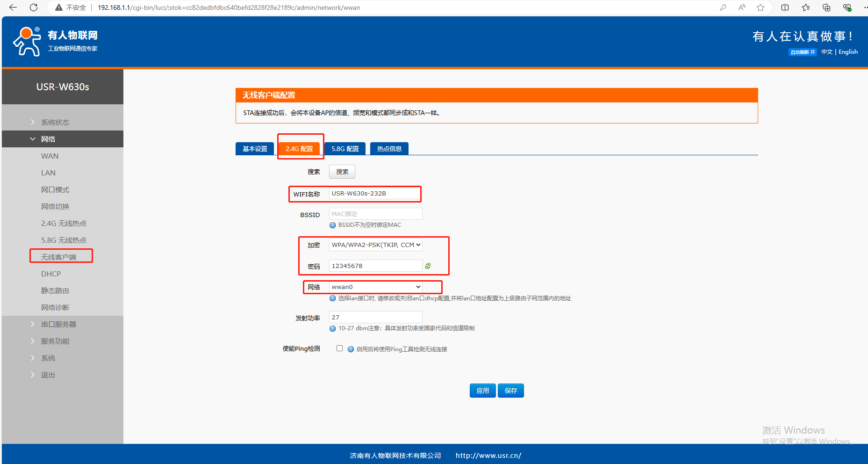
Task: Click the browser refresh icon
Action: pos(34,7)
